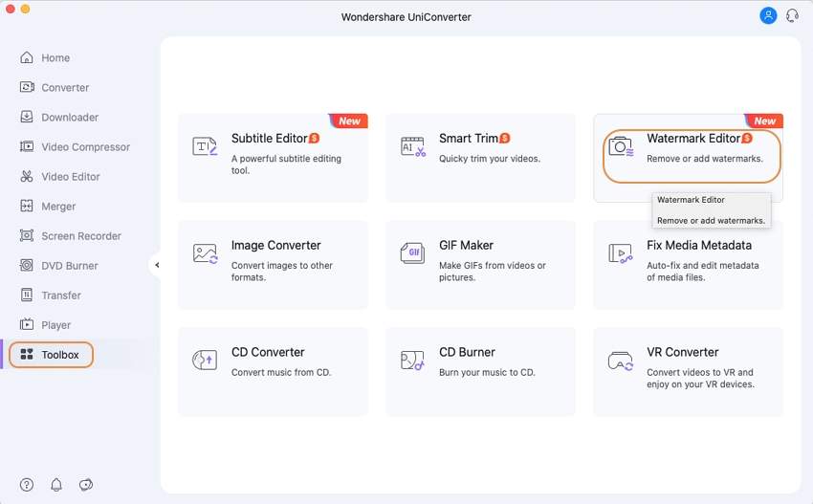This screenshot has width=813, height=504.
Task: Click the GIF Maker icon
Action: click(x=412, y=253)
